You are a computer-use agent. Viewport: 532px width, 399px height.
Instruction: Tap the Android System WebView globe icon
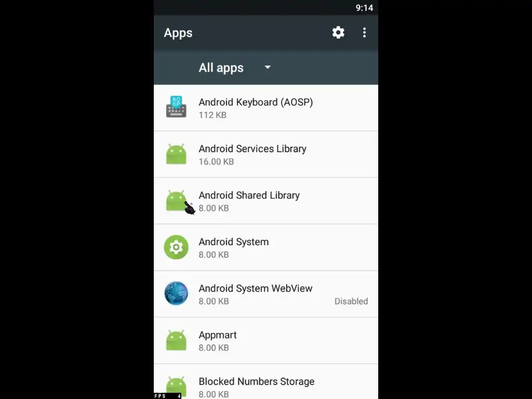pos(176,294)
